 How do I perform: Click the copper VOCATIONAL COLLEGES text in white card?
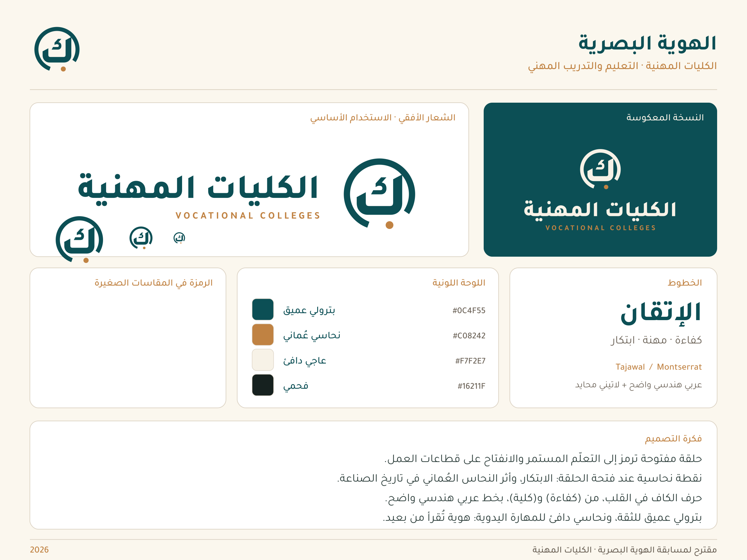[x=248, y=216]
